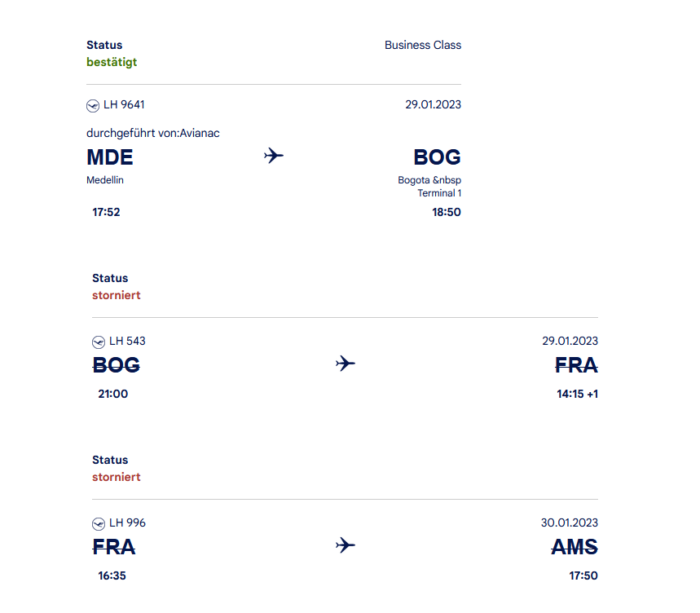Click Lufthansa logo beside LH 996

99,523
